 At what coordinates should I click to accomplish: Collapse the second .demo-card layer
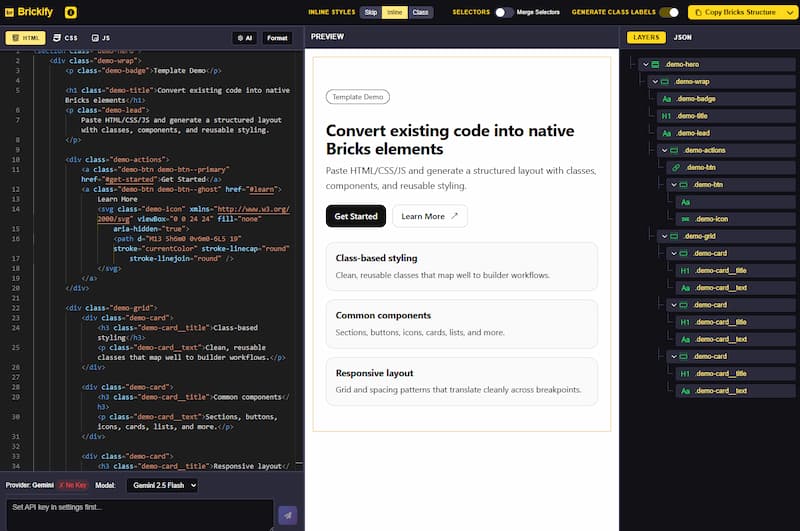[x=673, y=305]
